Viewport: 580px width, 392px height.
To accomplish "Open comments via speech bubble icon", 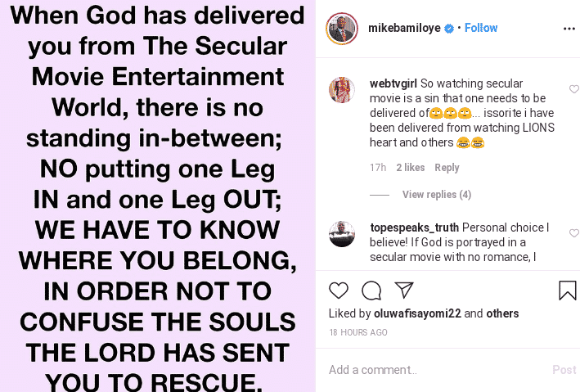I will [x=371, y=291].
